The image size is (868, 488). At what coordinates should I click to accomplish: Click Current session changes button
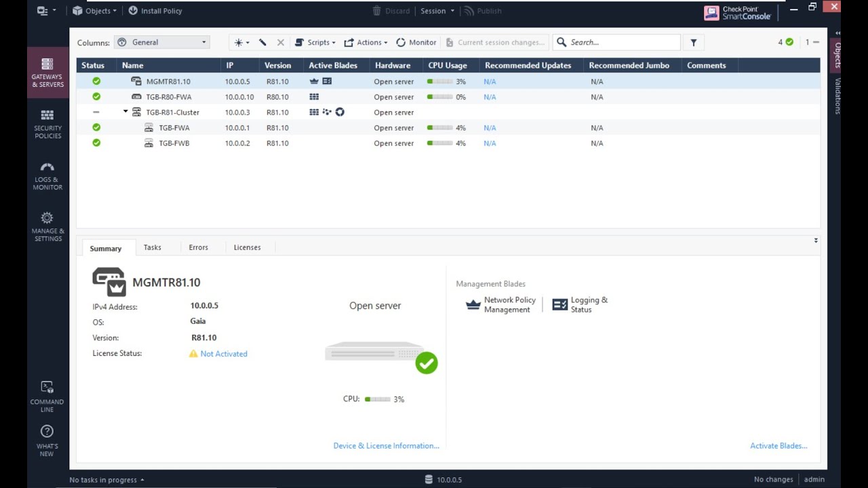[495, 42]
